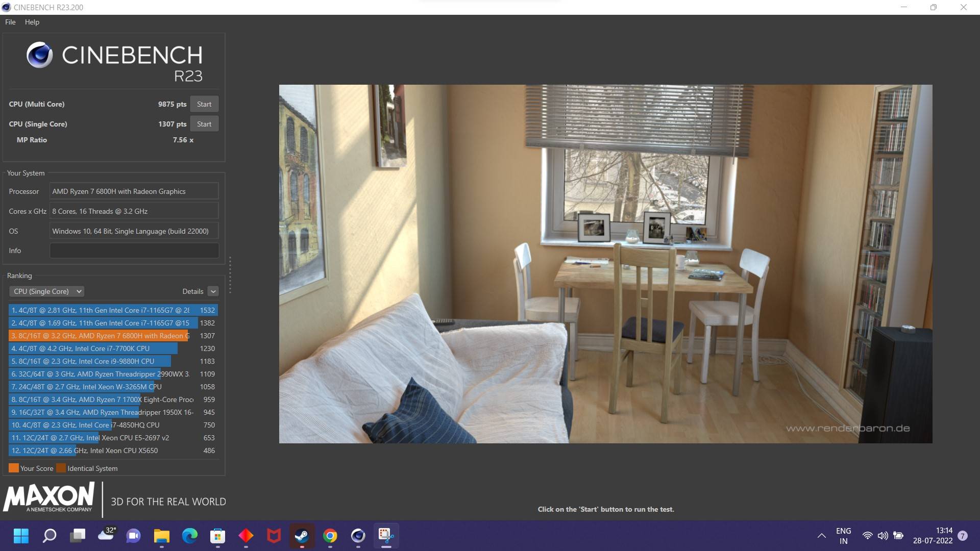Expand the Details dropdown arrow

point(213,291)
